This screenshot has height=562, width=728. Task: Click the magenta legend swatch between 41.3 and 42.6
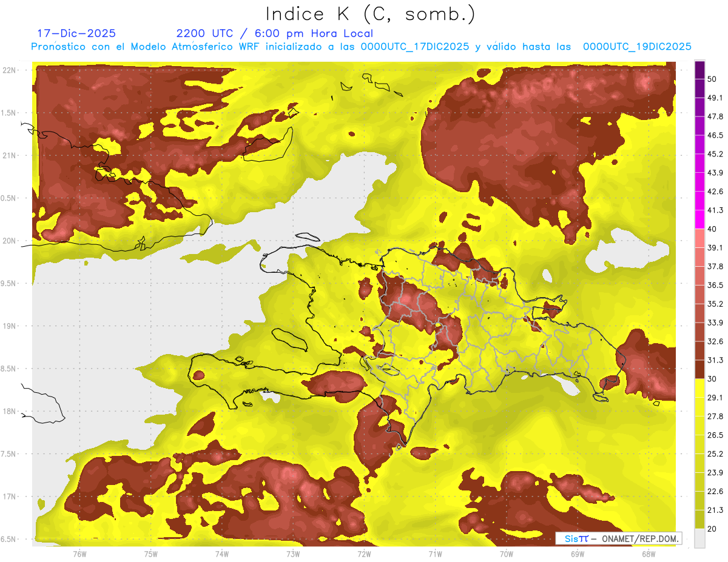click(x=699, y=201)
